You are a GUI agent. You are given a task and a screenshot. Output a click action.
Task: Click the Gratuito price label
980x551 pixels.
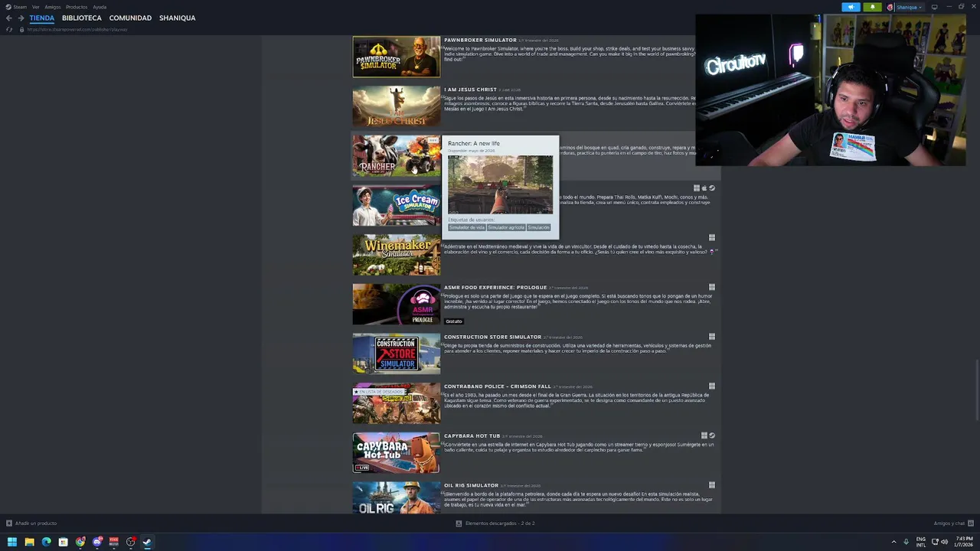pyautogui.click(x=454, y=321)
